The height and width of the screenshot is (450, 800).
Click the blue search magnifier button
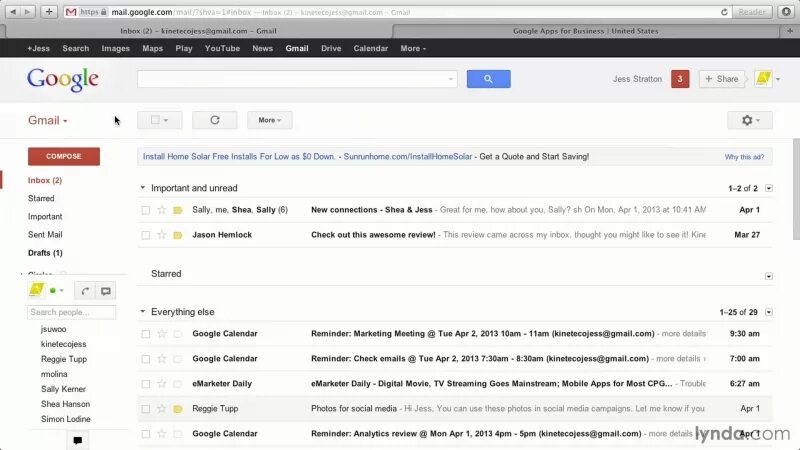tap(488, 79)
